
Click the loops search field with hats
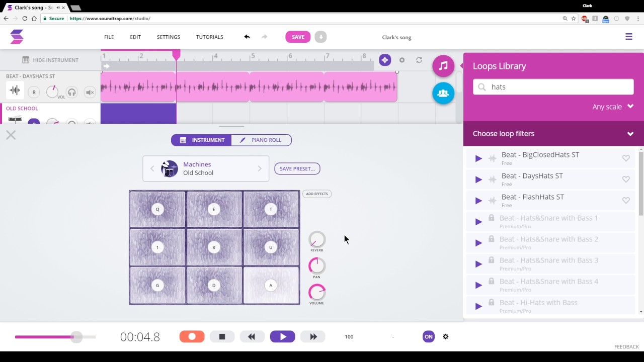[553, 86]
